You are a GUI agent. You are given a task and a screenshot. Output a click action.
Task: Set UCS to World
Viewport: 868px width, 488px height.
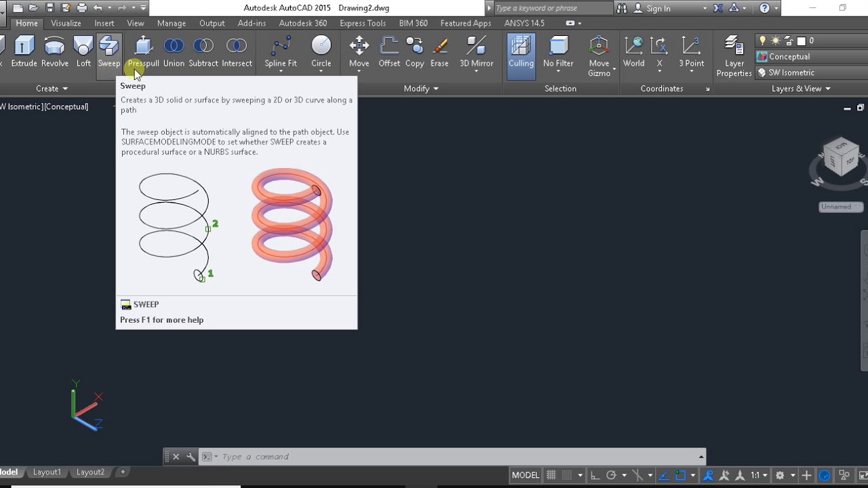633,52
